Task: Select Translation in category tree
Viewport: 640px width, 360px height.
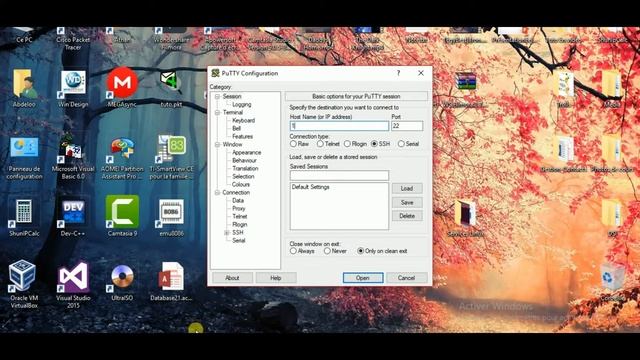Action: [245, 169]
